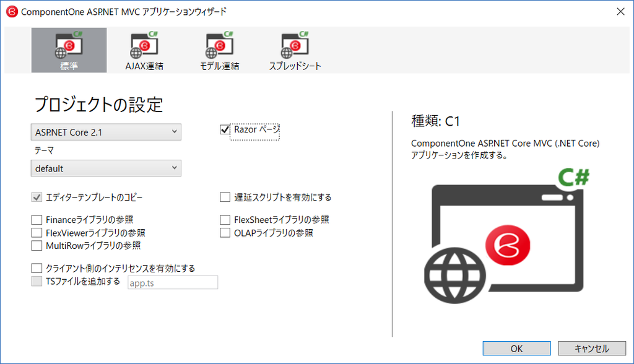The image size is (634, 364).
Task: Toggle TSファイルを追加する checkbox
Action: [37, 281]
